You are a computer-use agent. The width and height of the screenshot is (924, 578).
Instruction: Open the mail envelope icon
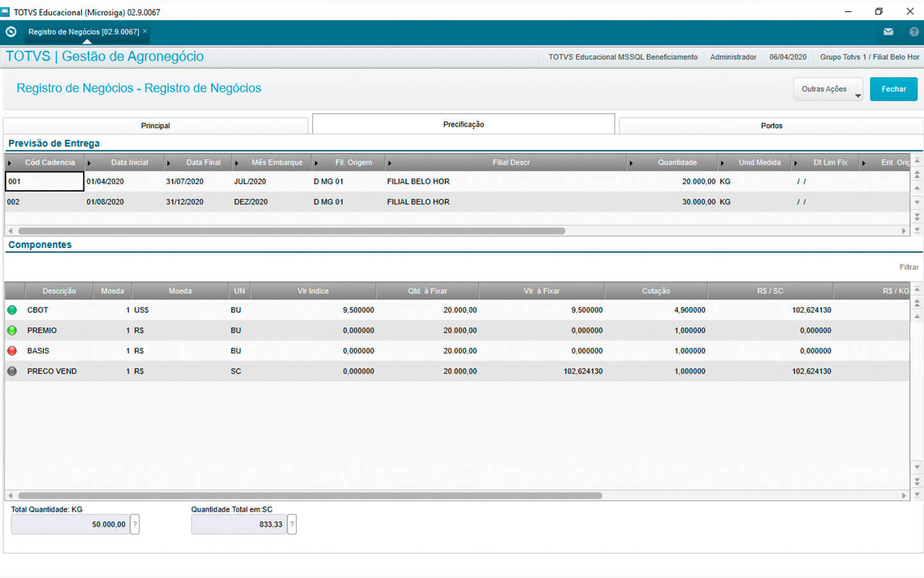(x=888, y=31)
